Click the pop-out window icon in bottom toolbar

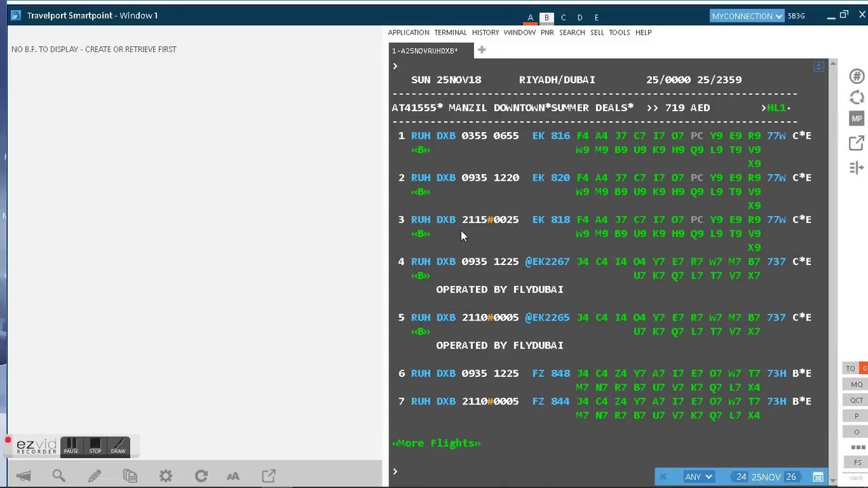269,476
